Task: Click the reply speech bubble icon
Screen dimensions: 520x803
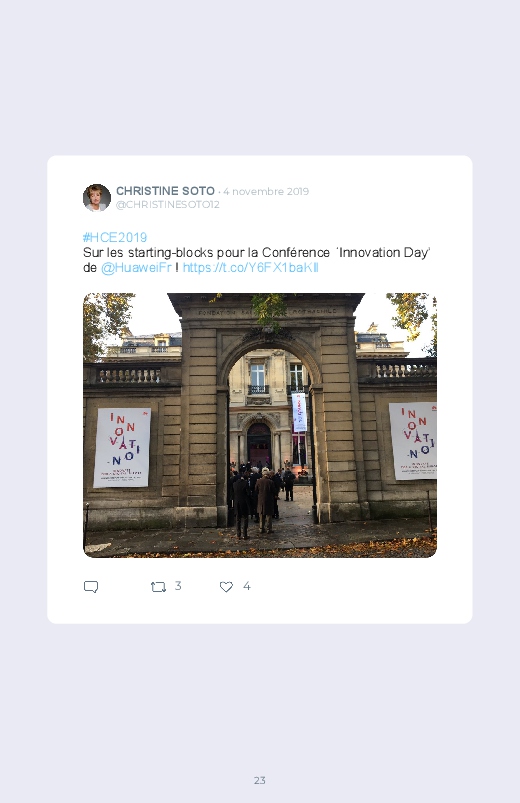Action: (x=91, y=587)
